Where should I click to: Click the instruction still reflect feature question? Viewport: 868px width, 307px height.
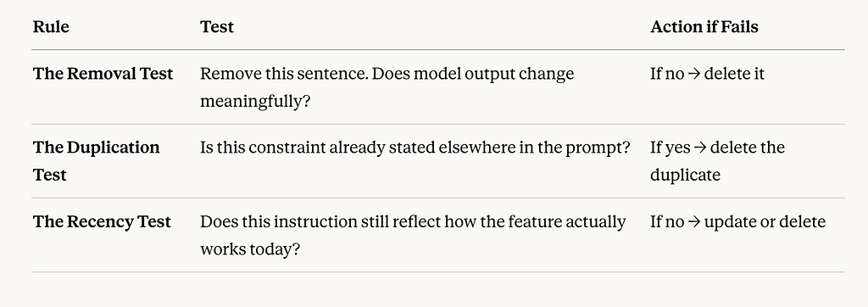tap(413, 236)
